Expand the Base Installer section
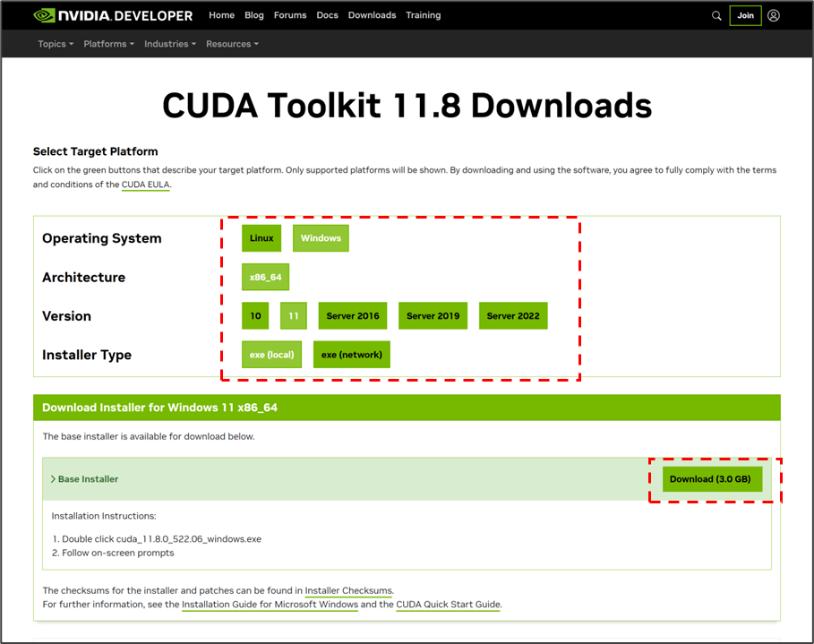814x644 pixels. [x=87, y=479]
